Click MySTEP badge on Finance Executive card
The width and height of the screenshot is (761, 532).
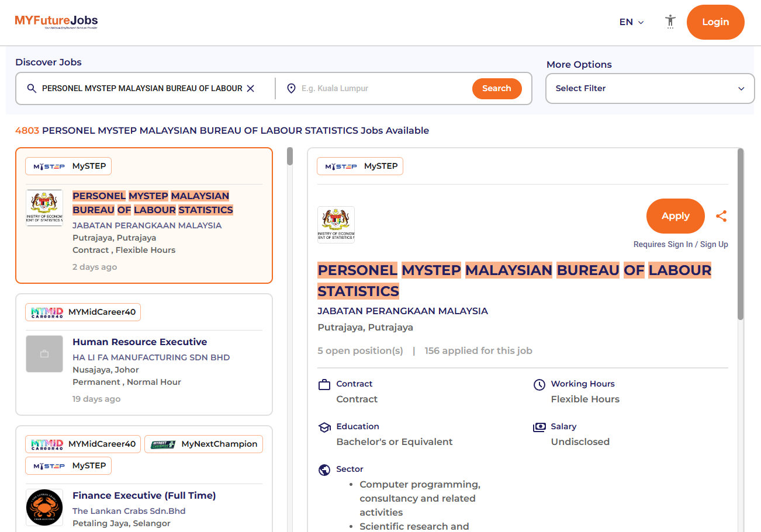click(68, 466)
